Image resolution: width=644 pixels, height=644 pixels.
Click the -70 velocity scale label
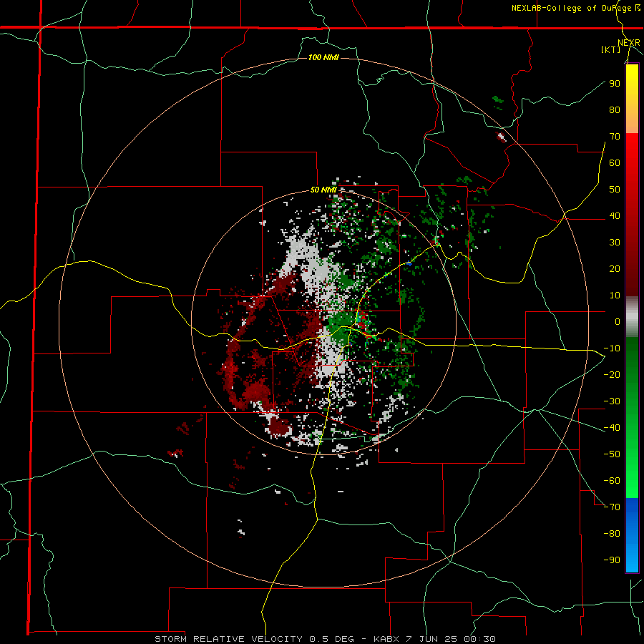[x=612, y=507]
